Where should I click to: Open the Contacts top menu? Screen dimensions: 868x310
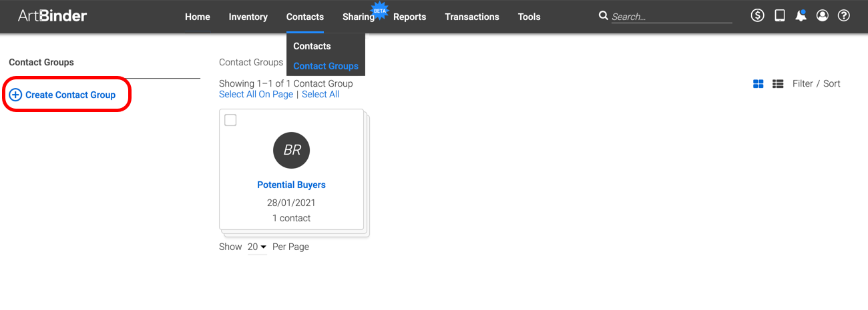[x=305, y=17]
